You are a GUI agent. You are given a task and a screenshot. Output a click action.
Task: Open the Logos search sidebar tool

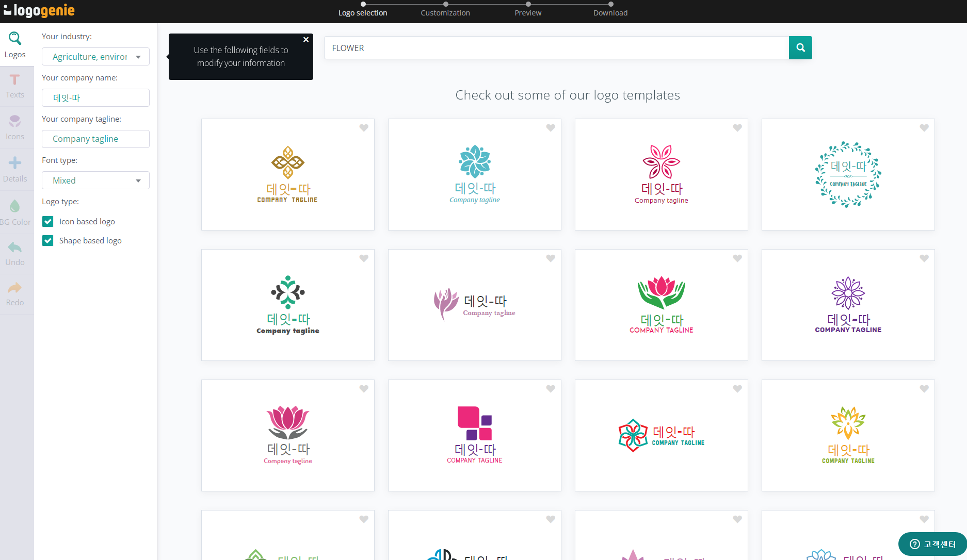15,45
